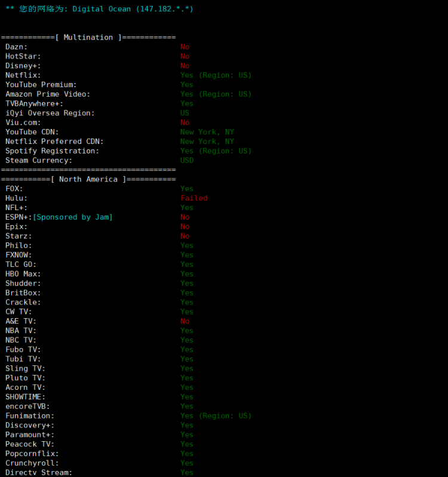Image resolution: width=448 pixels, height=477 pixels.
Task: Select the Steam Currency: label
Action: 39,161
